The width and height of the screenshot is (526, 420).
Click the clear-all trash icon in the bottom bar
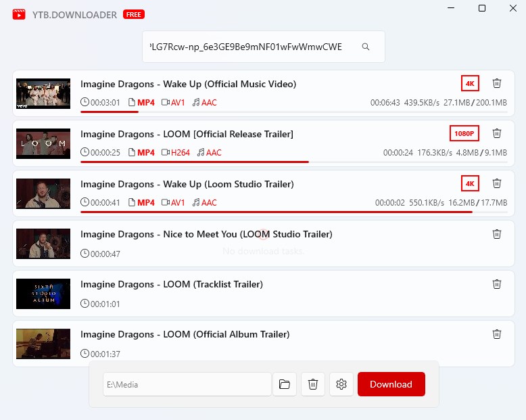pyautogui.click(x=313, y=384)
